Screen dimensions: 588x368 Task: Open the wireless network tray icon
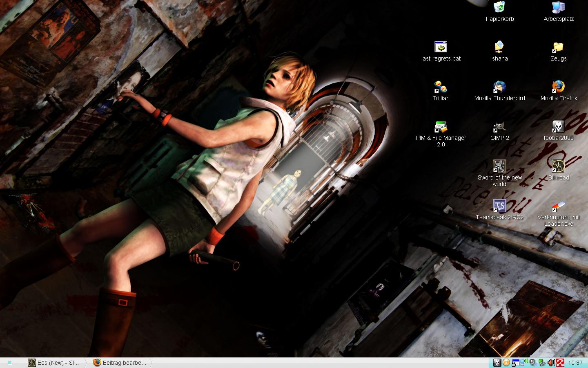pos(524,362)
